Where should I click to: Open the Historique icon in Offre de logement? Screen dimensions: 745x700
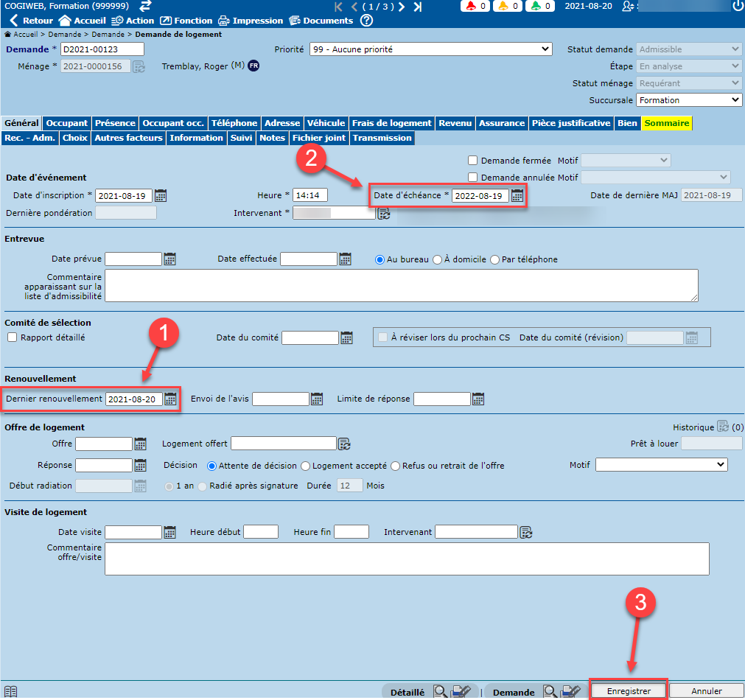723,427
